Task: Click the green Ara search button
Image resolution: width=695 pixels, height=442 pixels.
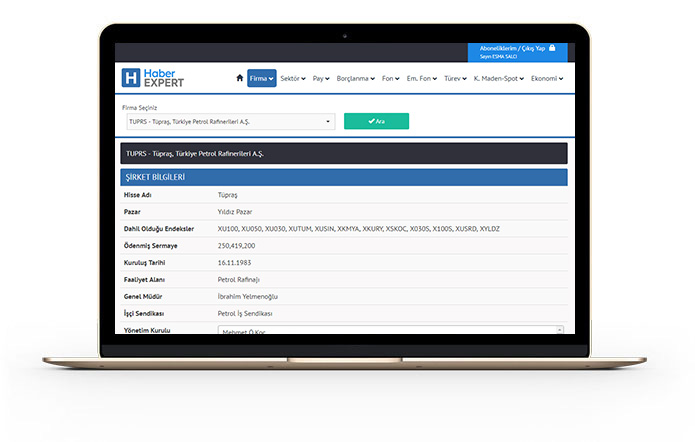Action: pyautogui.click(x=376, y=121)
